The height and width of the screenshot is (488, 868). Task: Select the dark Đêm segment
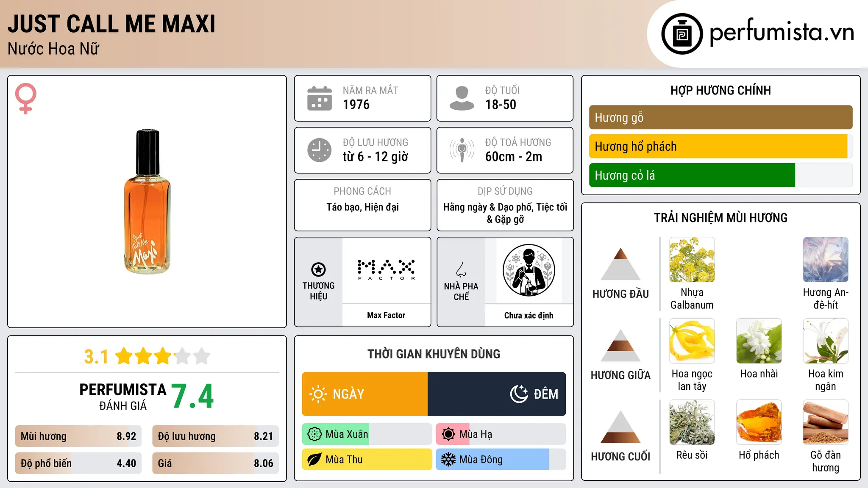tap(497, 394)
